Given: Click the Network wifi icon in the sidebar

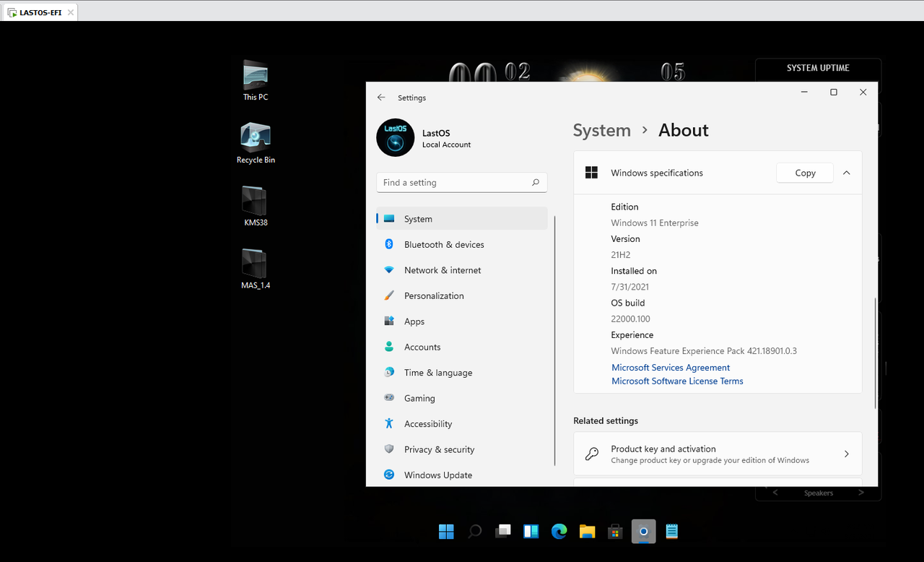Looking at the screenshot, I should pyautogui.click(x=389, y=270).
